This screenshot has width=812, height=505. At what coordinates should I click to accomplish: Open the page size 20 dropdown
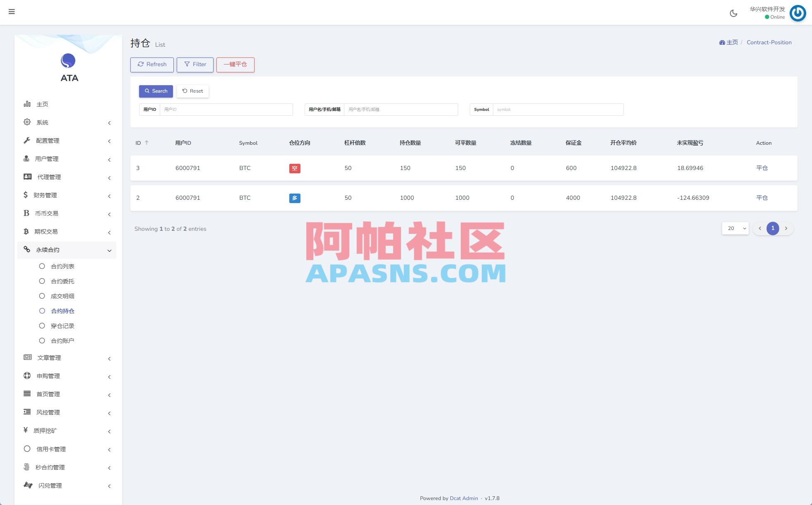(x=735, y=228)
